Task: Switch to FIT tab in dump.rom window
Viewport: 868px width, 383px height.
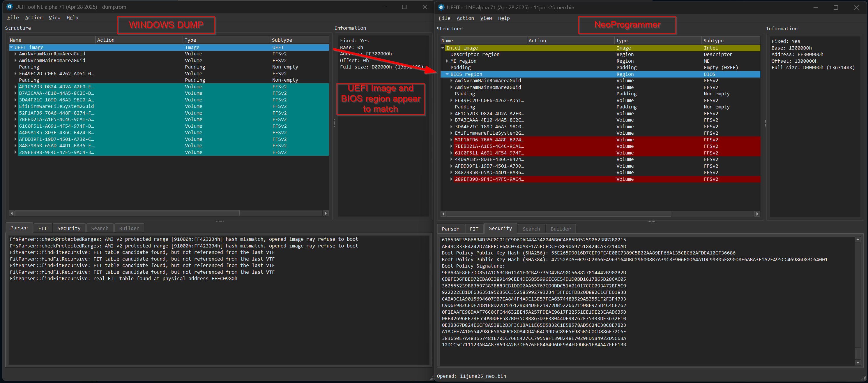Action: [x=43, y=229]
